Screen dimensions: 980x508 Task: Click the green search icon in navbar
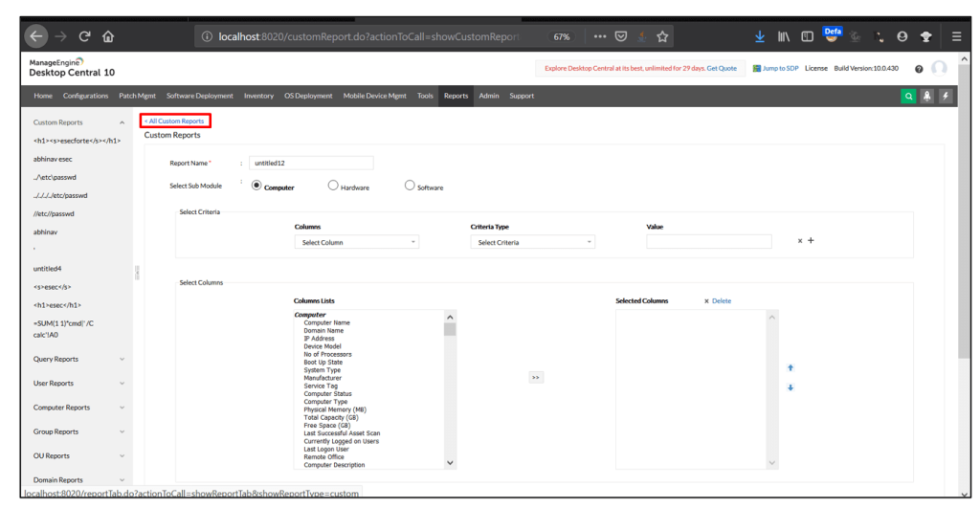[908, 96]
